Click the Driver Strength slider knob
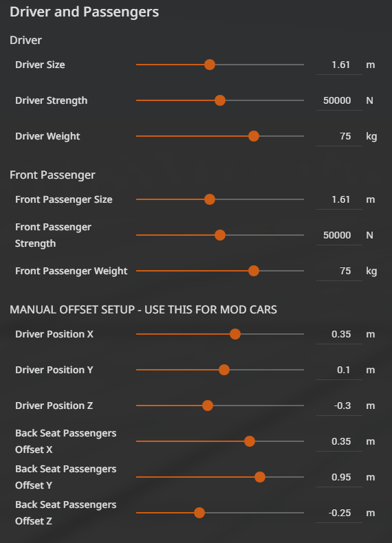 click(x=220, y=100)
